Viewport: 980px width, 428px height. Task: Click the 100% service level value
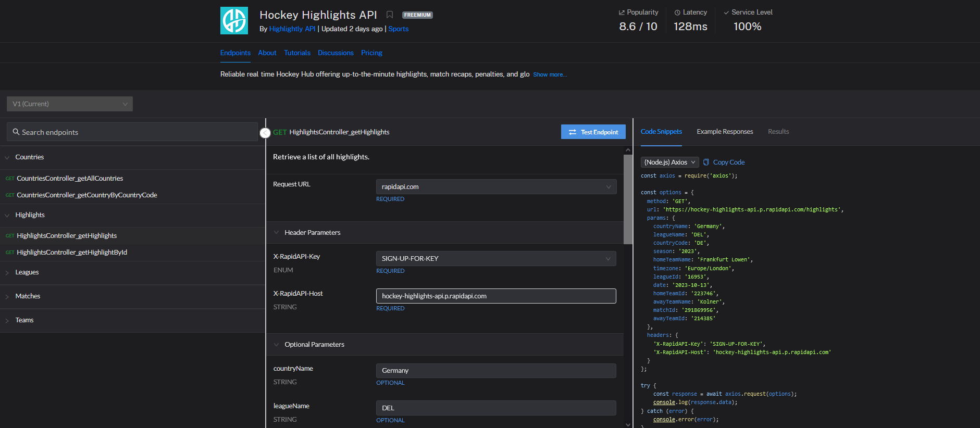click(747, 26)
